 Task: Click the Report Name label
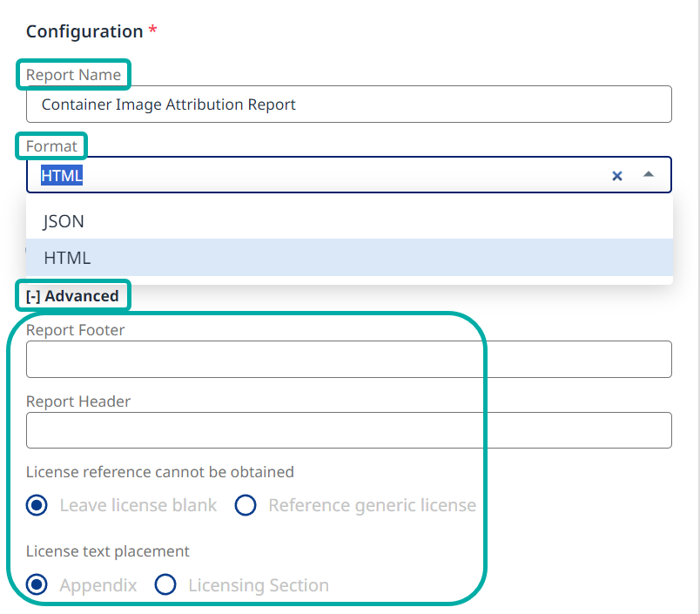(x=73, y=75)
